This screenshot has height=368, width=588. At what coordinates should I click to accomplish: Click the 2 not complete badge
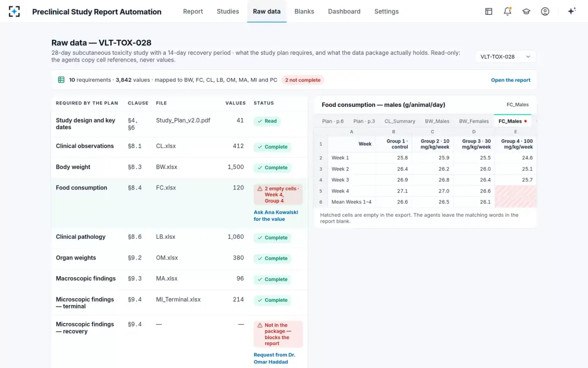[x=303, y=80]
